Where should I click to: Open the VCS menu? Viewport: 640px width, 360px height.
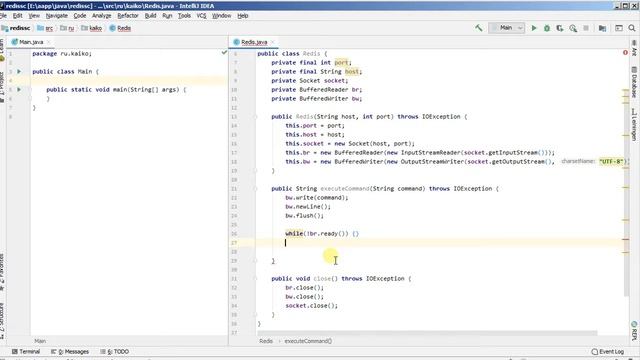point(201,16)
